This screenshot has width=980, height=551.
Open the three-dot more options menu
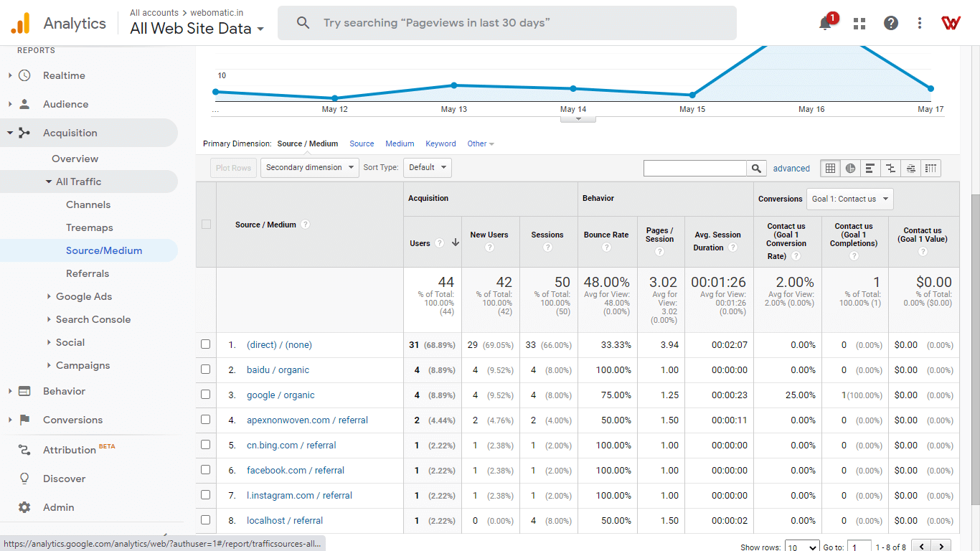[x=920, y=23]
